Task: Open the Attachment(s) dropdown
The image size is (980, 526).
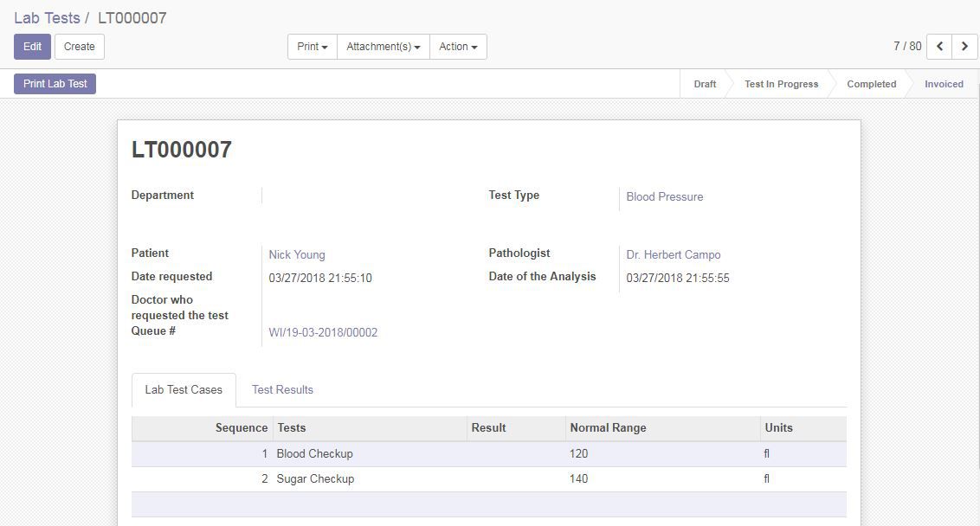Action: click(x=384, y=47)
